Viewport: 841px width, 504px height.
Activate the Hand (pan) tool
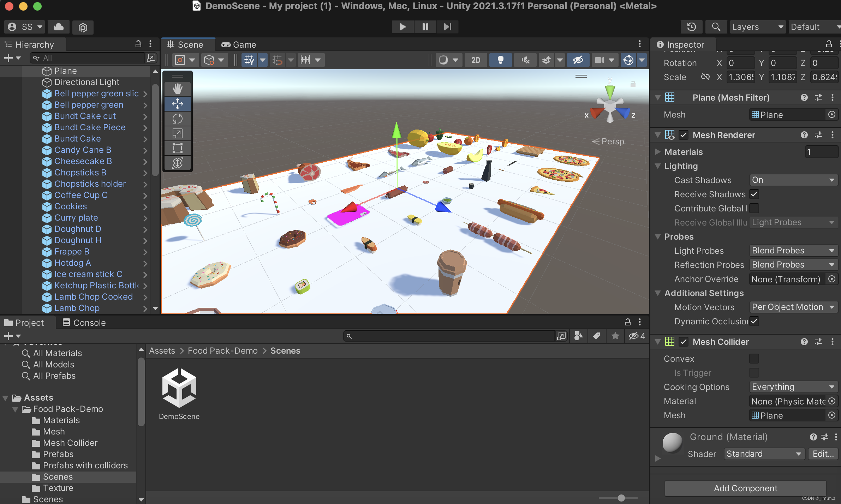[x=178, y=89]
